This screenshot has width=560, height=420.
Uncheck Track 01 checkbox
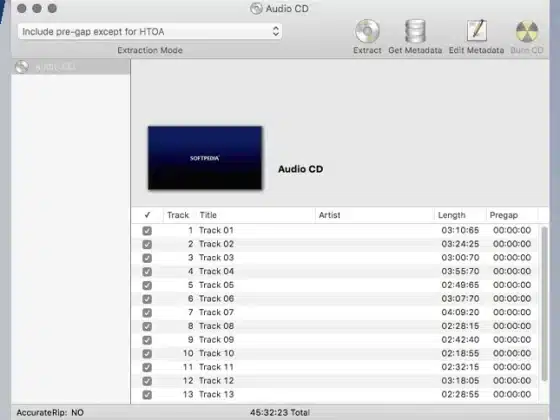[147, 231]
